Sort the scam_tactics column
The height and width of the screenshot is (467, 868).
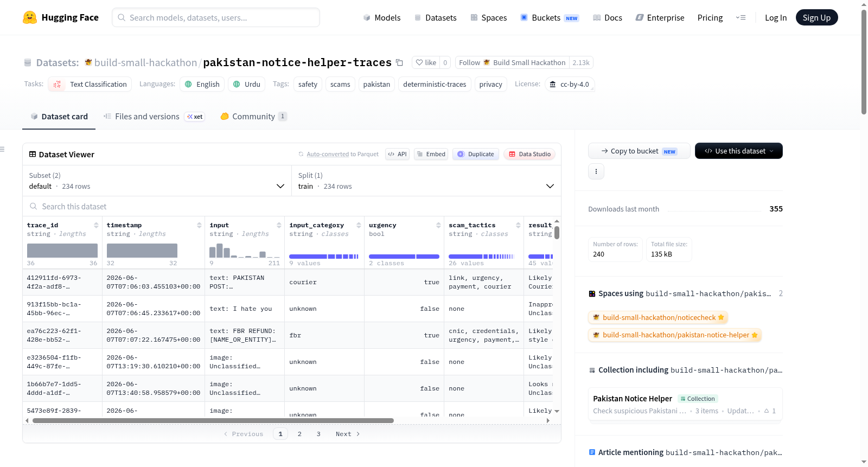(x=518, y=225)
